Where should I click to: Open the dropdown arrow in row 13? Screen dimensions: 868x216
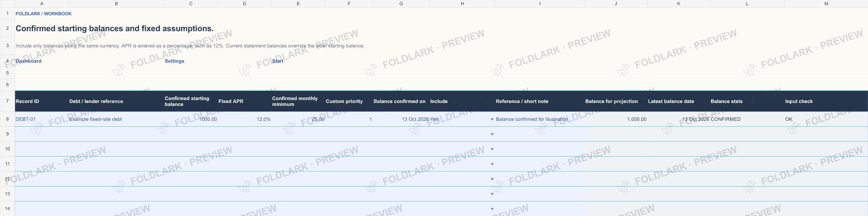point(492,194)
